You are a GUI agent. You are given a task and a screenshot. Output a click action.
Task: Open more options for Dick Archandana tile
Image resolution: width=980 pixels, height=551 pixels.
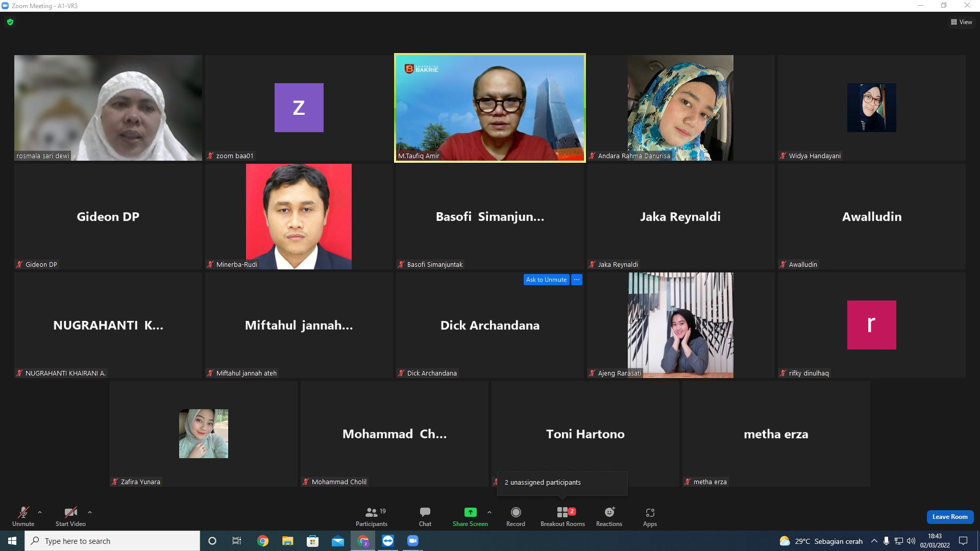(577, 280)
